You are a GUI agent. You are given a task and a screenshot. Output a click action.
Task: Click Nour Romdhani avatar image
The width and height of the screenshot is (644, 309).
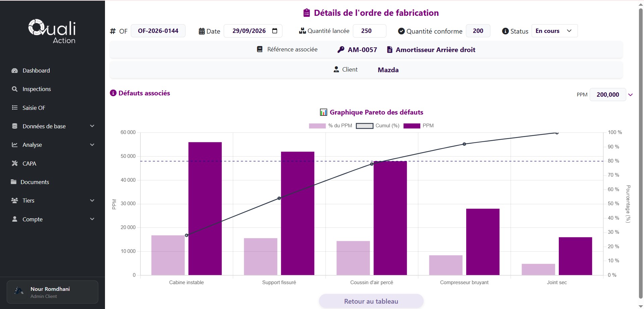point(19,292)
